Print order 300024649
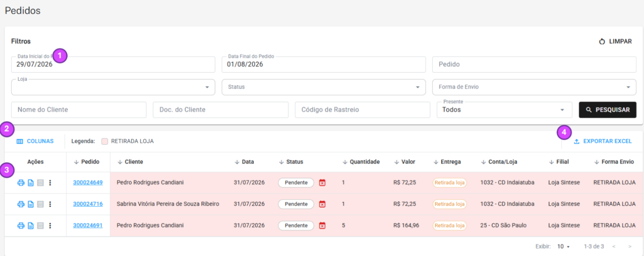The width and height of the screenshot is (644, 256). (x=21, y=183)
